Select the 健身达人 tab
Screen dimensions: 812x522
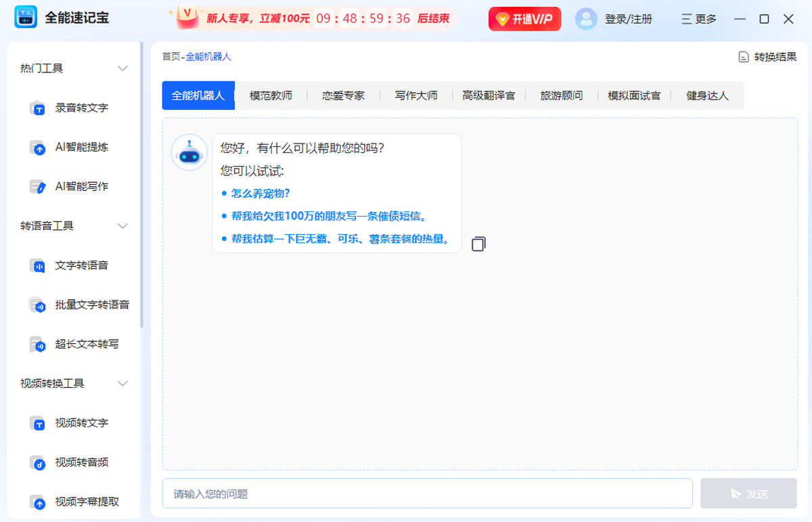click(707, 95)
